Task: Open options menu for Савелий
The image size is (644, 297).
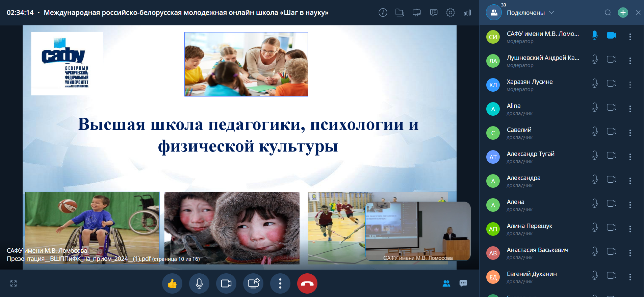Action: (x=630, y=133)
